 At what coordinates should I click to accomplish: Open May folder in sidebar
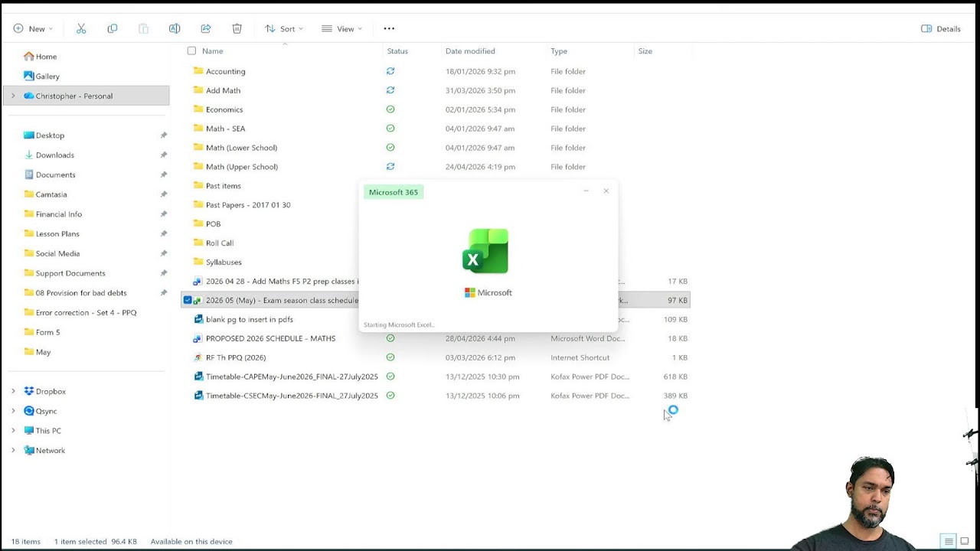click(43, 352)
